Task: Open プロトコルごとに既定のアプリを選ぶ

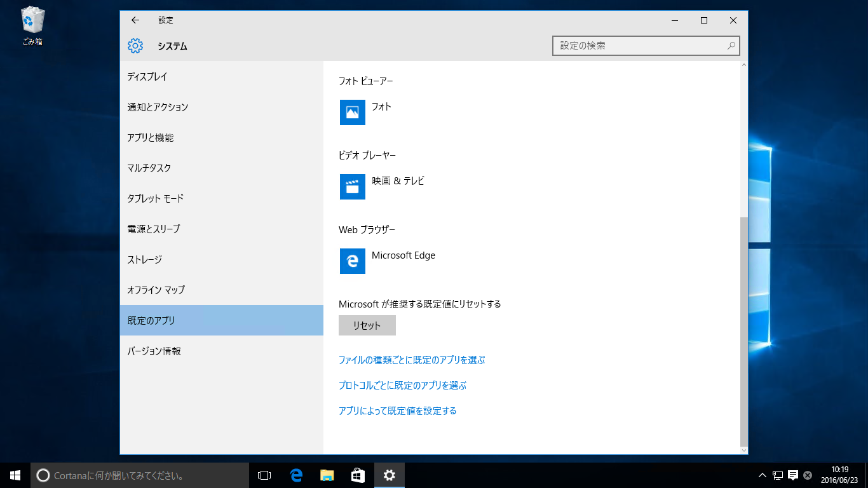Action: click(x=402, y=385)
